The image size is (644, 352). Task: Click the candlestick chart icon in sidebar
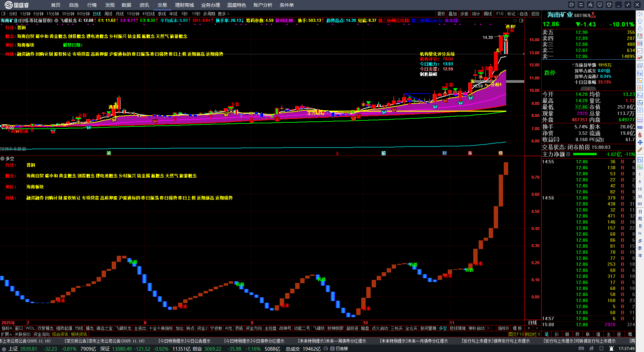click(x=640, y=58)
